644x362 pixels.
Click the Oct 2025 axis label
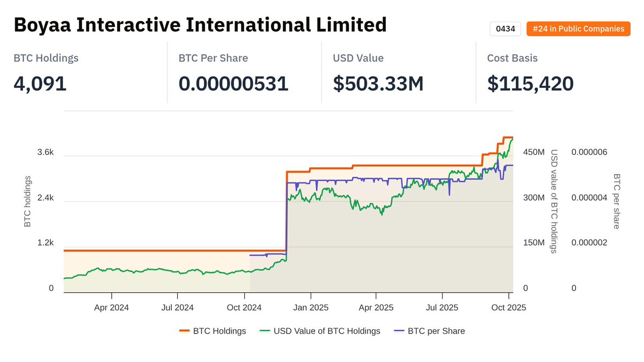(x=508, y=307)
